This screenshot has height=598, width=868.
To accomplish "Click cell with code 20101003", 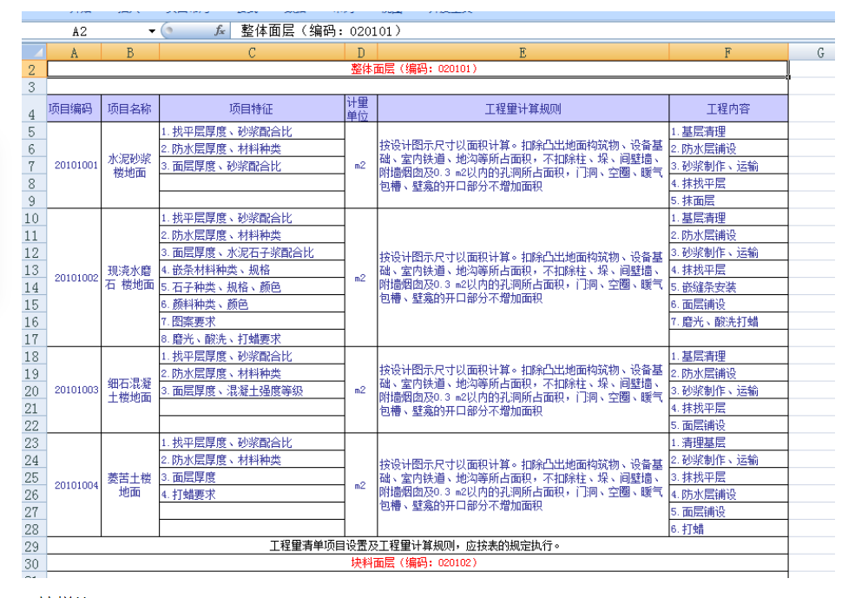I will tap(74, 391).
